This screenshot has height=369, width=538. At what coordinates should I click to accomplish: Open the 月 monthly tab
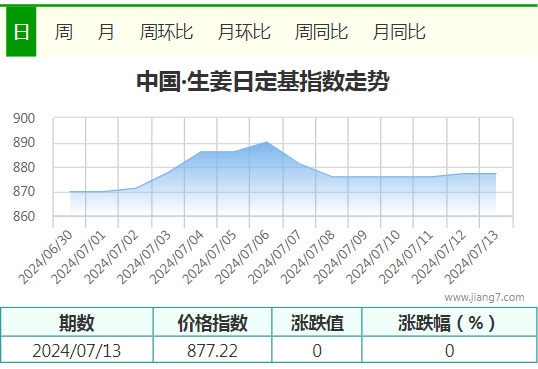(106, 32)
